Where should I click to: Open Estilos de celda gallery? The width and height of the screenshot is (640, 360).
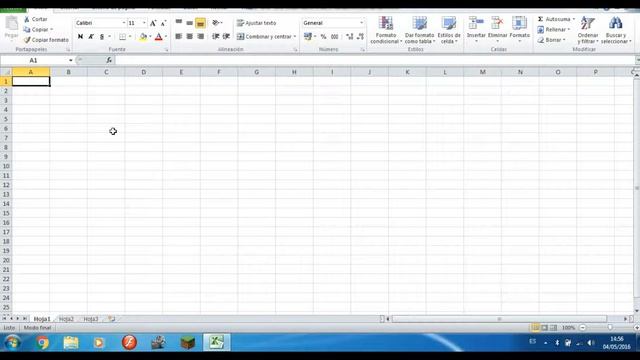point(449,30)
